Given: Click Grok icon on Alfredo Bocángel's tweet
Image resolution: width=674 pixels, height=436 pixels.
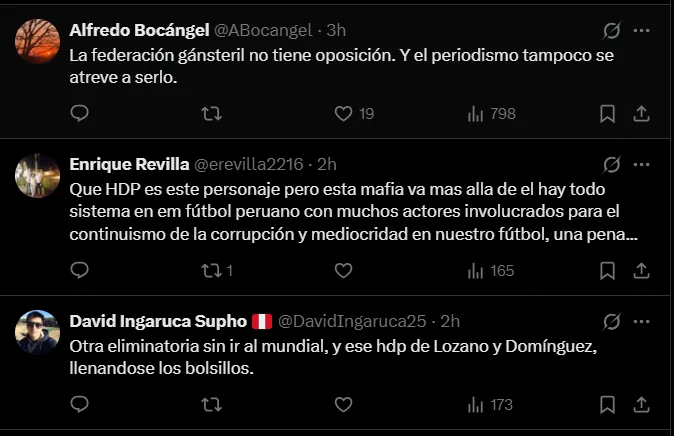Looking at the screenshot, I should (x=611, y=29).
